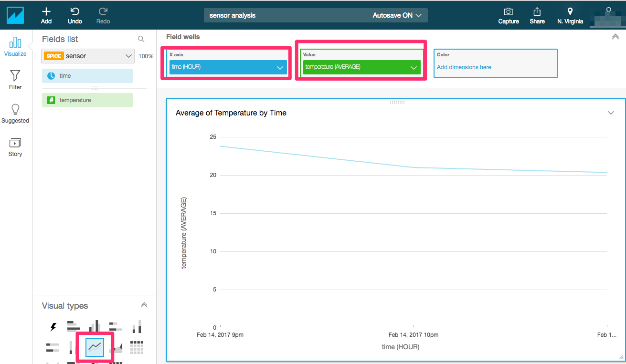Screen dimensions: 626x364
Task: Open the Filter pane in the sidebar
Action: point(15,80)
